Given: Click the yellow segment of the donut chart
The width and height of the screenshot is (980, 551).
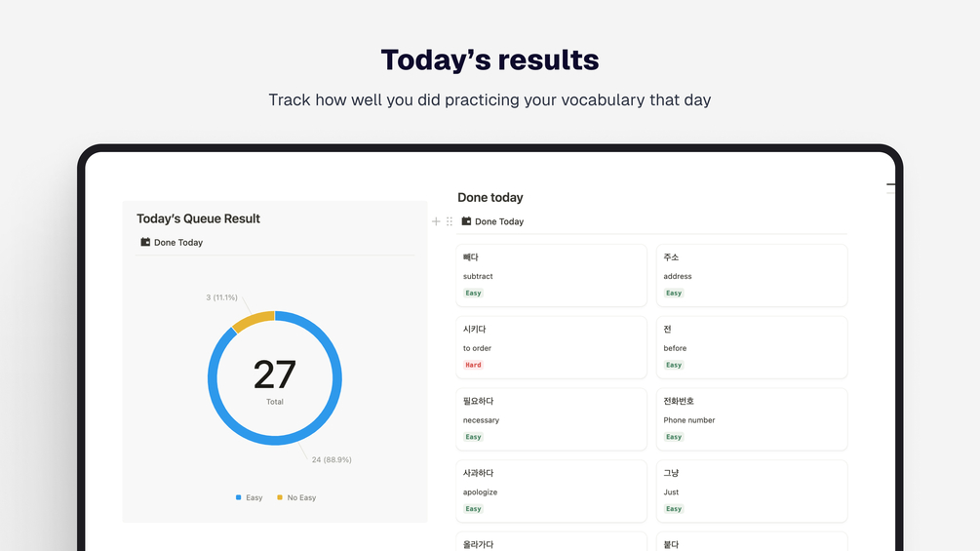Looking at the screenshot, I should coord(252,321).
